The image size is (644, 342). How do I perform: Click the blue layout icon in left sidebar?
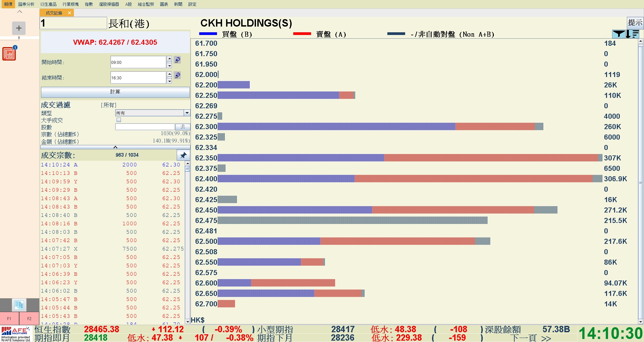[x=19, y=305]
